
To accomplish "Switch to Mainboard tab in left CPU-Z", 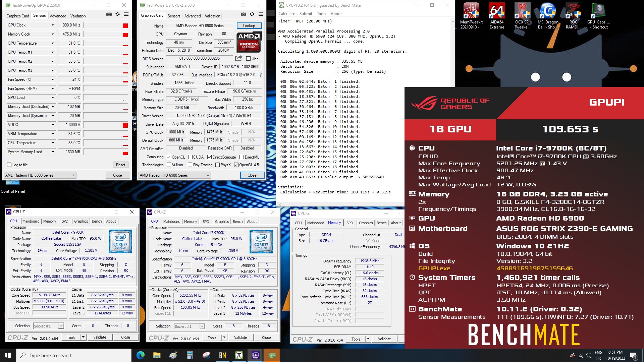I will pyautogui.click(x=31, y=221).
